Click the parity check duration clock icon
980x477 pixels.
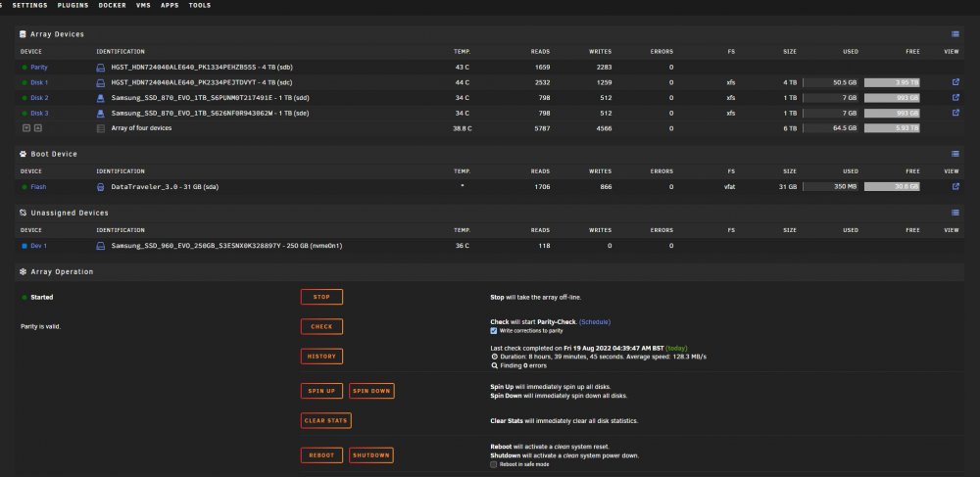pos(494,358)
